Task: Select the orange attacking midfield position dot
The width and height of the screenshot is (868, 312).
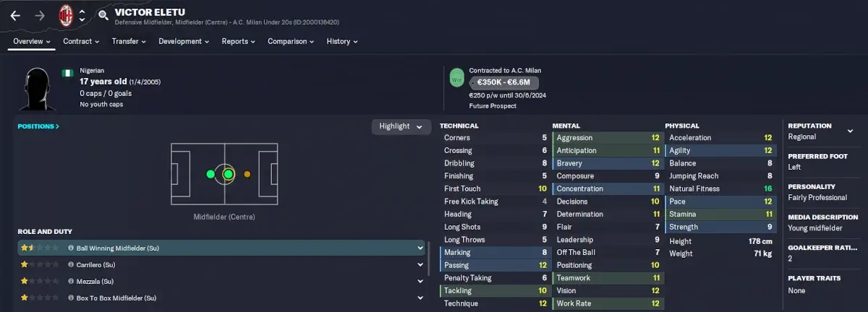Action: tap(247, 174)
